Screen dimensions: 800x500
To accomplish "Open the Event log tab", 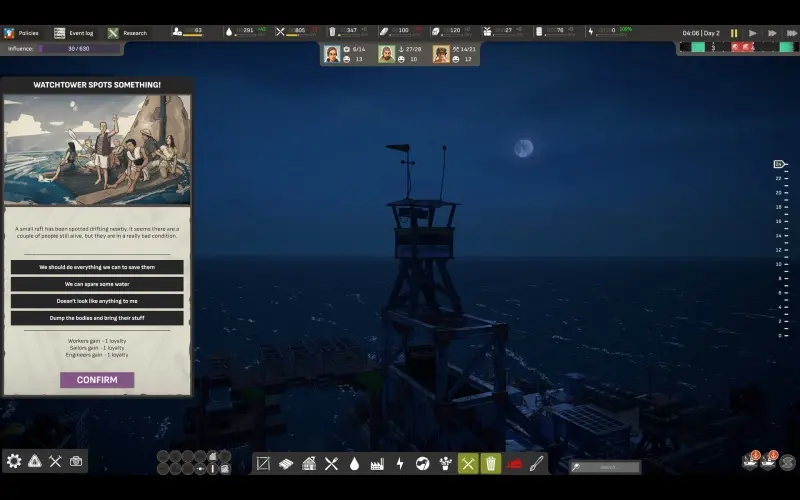I will click(x=75, y=33).
